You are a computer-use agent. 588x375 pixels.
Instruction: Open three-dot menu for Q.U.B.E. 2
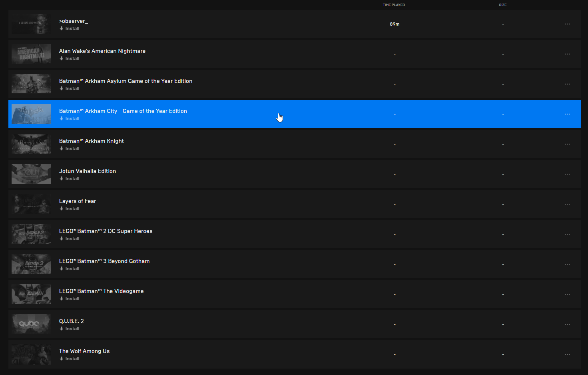coord(567,324)
